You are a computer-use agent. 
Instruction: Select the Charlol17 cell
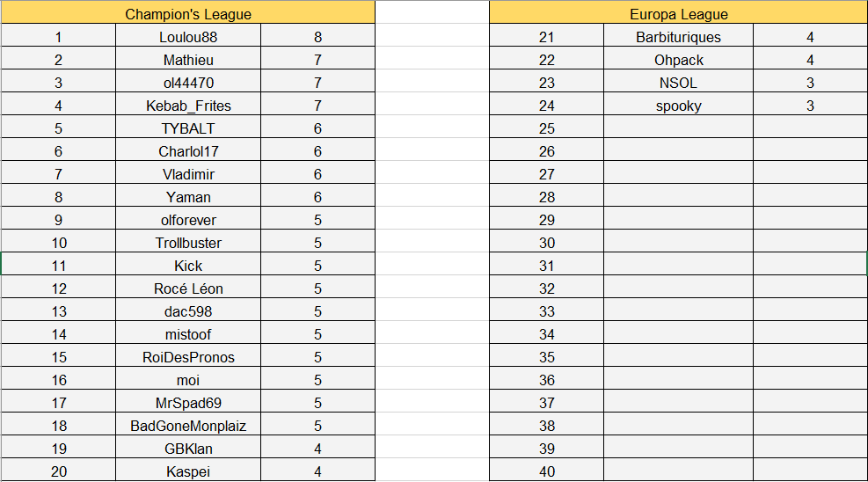(x=188, y=151)
